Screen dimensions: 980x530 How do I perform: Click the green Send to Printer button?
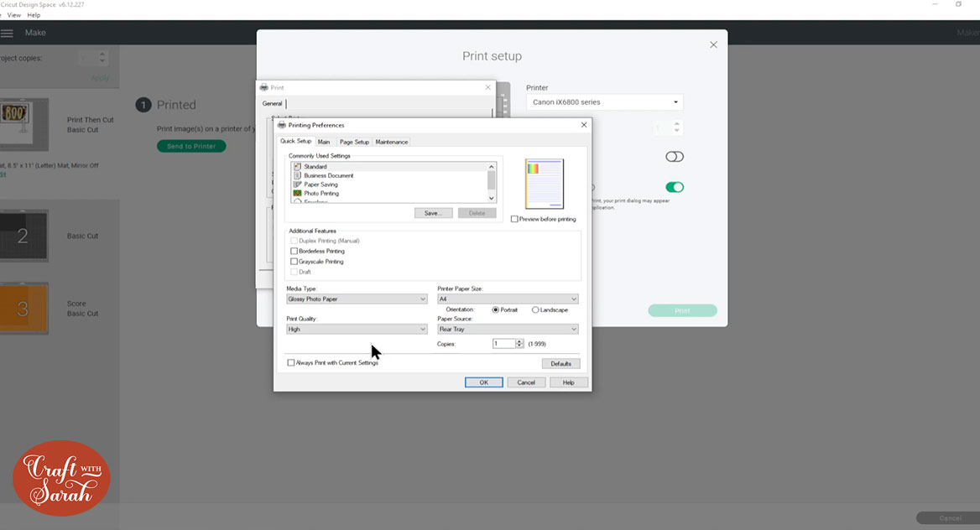point(191,146)
